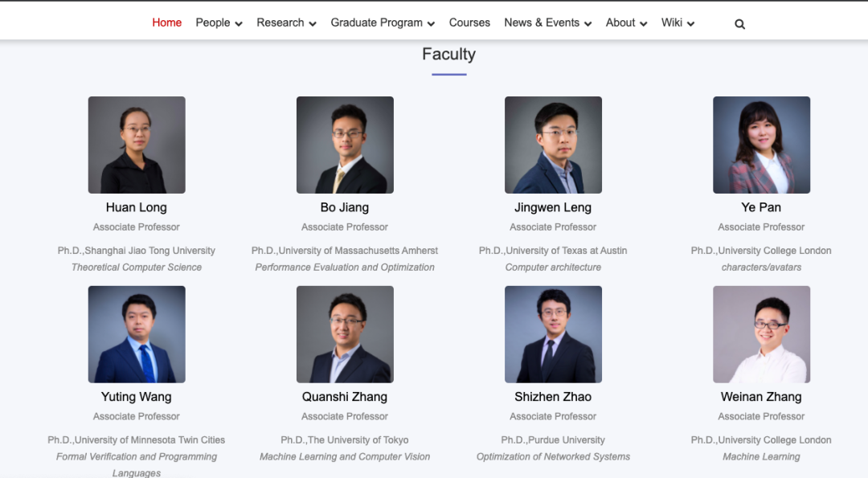This screenshot has height=478, width=868.
Task: Open Shizhen Zhao's portrait photo
Action: click(x=553, y=334)
